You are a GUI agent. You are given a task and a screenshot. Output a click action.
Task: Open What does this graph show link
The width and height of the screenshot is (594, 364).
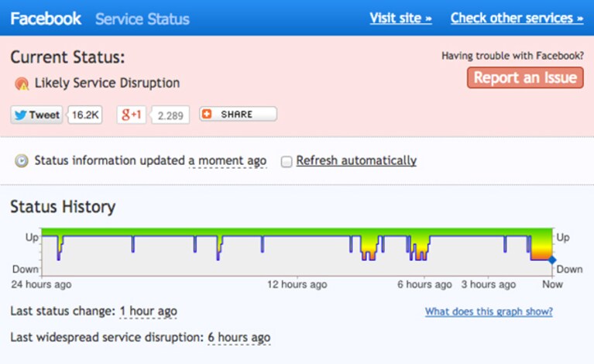tap(489, 311)
